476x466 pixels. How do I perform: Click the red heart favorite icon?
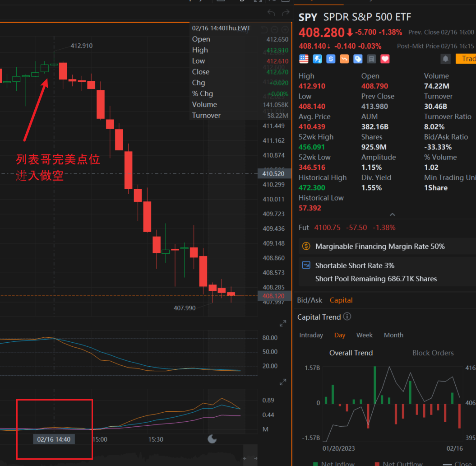coord(385,59)
